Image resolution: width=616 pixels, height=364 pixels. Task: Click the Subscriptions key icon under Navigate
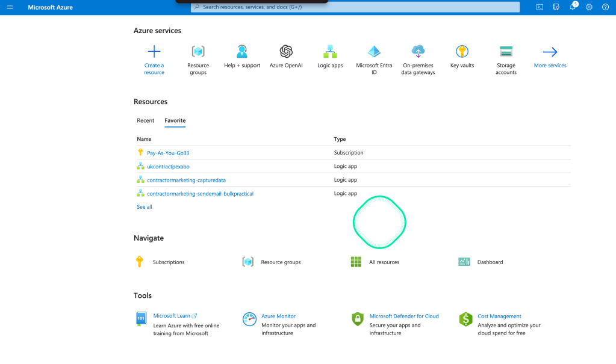pyautogui.click(x=140, y=262)
